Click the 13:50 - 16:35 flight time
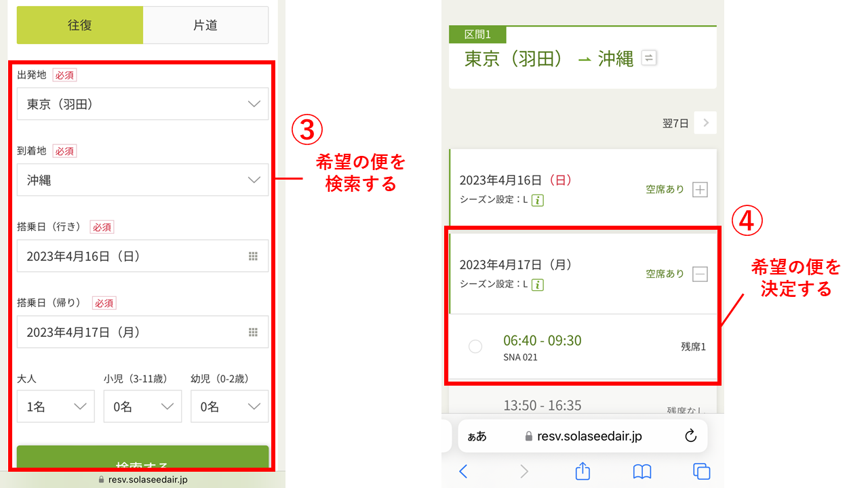This screenshot has width=868, height=488. click(x=542, y=405)
